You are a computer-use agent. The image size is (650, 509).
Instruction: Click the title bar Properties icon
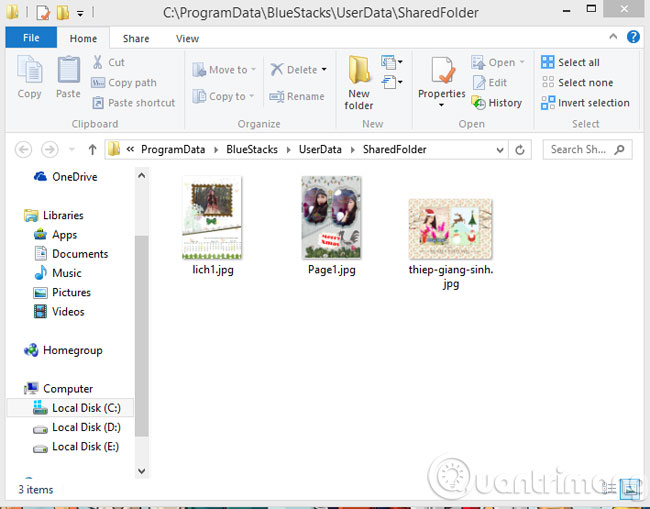[x=43, y=12]
